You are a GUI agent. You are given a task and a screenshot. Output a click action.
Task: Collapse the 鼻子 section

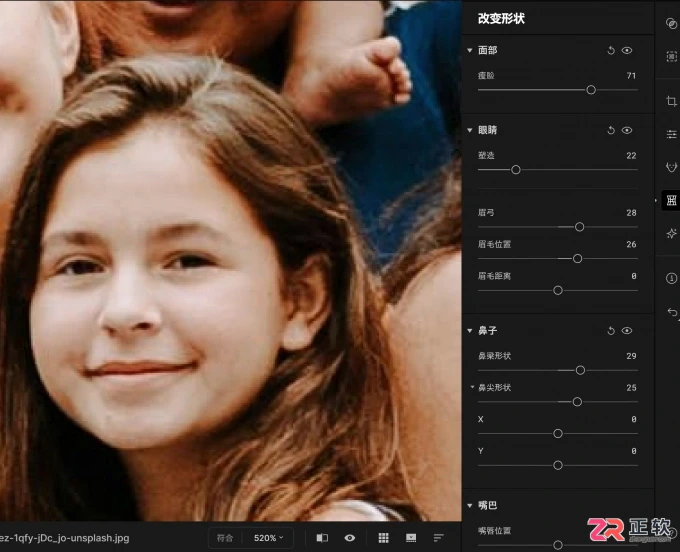coord(470,331)
